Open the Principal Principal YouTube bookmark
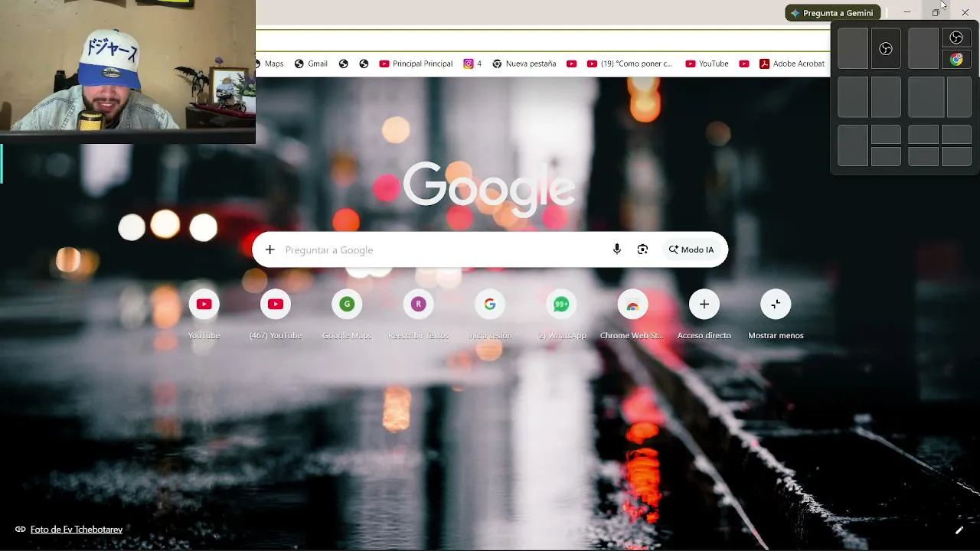 (416, 64)
